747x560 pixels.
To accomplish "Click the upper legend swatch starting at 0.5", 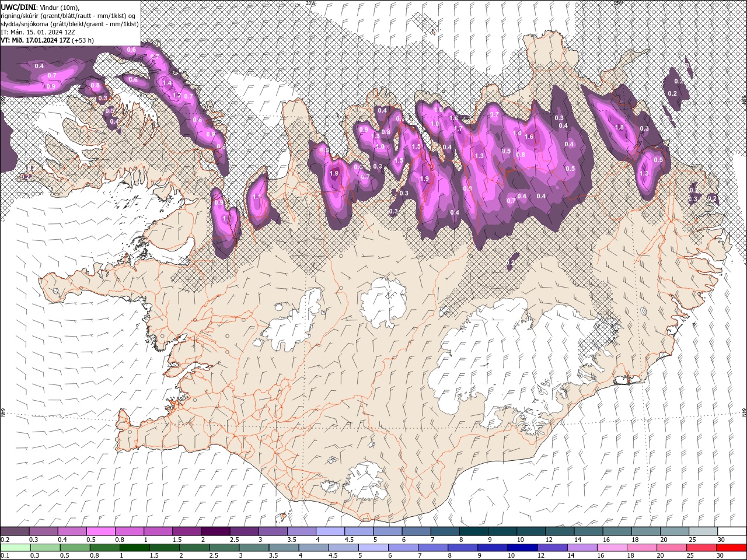I will click(x=100, y=531).
